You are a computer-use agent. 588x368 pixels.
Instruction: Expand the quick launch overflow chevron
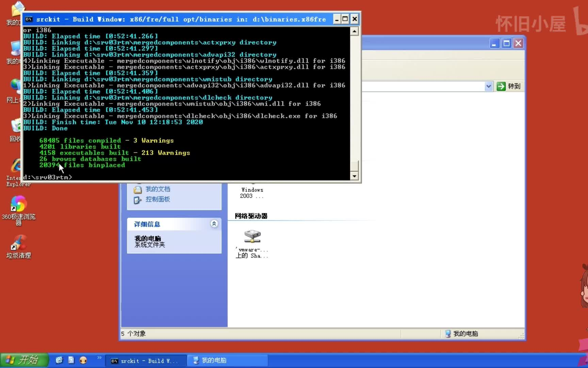click(99, 357)
